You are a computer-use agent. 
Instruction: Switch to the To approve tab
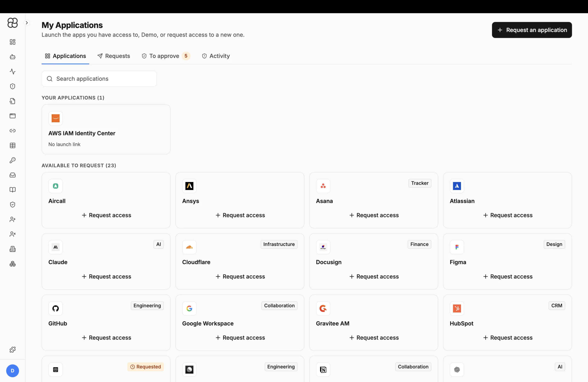coord(166,56)
